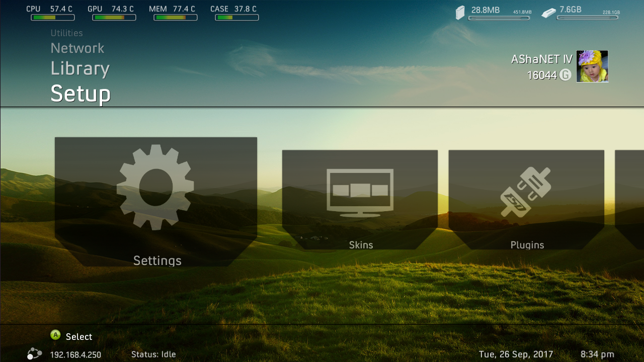
Task: Click the MEM 77.4 C reading
Action: pyautogui.click(x=172, y=9)
